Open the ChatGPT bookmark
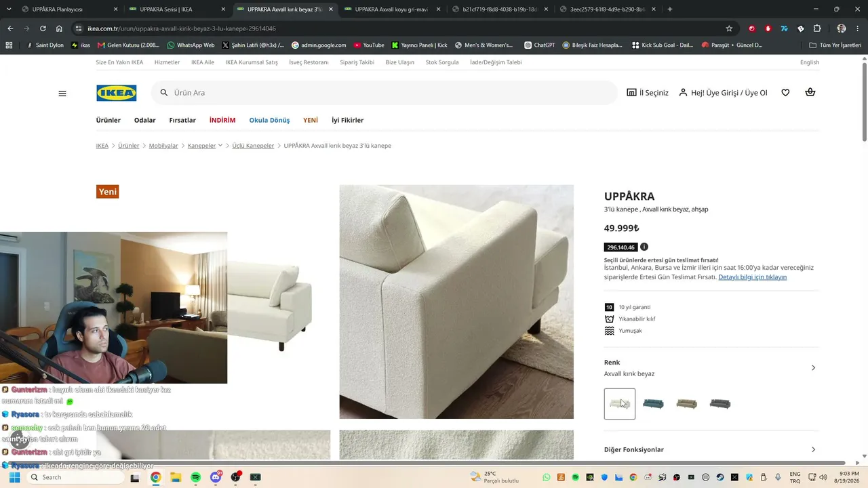This screenshot has width=868, height=488. [539, 45]
